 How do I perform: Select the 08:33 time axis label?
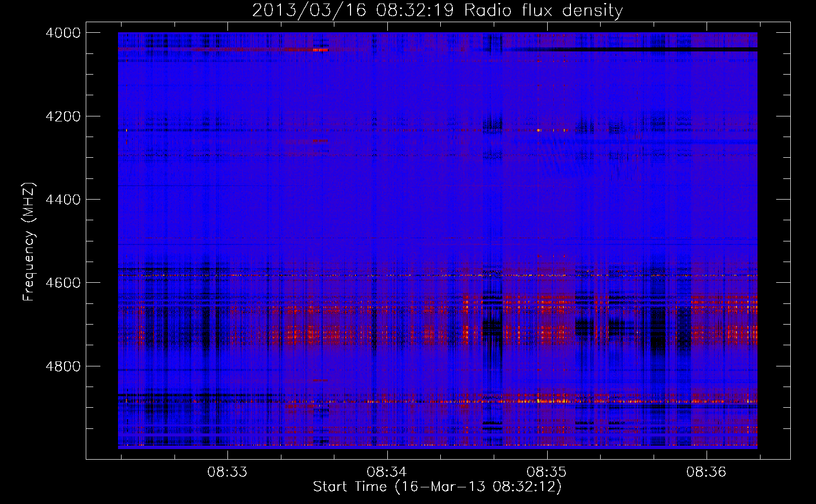[227, 472]
